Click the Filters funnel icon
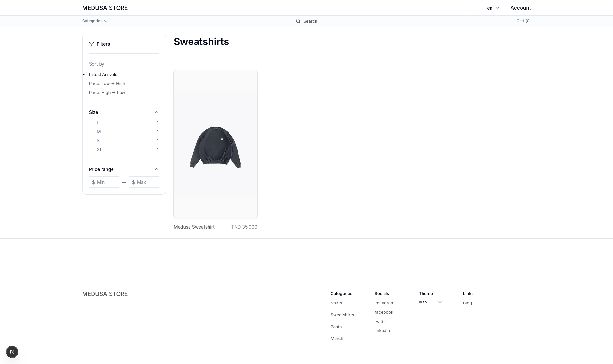613x364 pixels. tap(92, 44)
